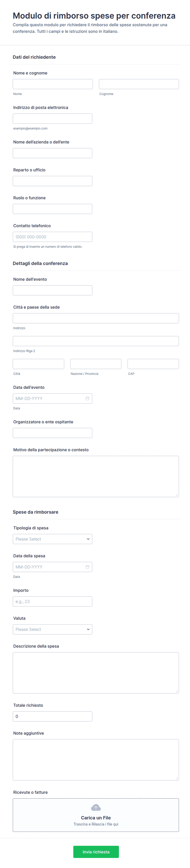Click the Città input under venue address
This screenshot has width=190, height=868.
click(38, 364)
